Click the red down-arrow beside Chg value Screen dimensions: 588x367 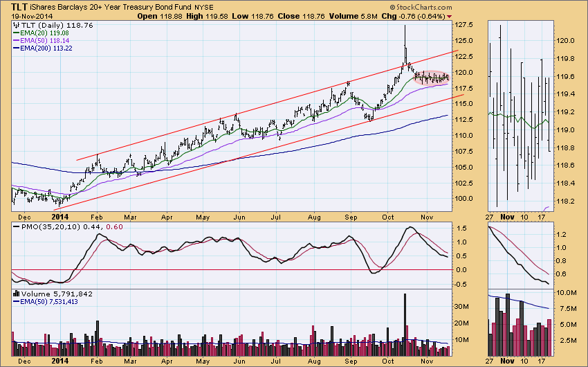[470, 16]
